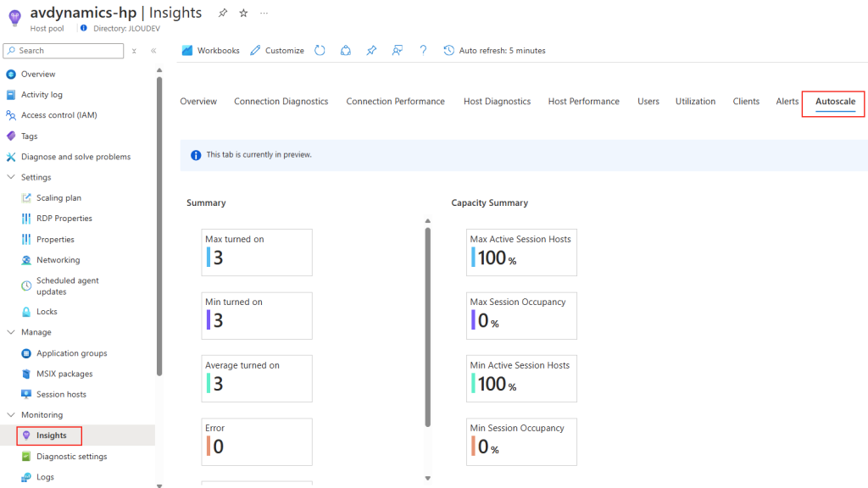
Task: Pin workbook using toolbar pin icon
Action: click(x=371, y=50)
